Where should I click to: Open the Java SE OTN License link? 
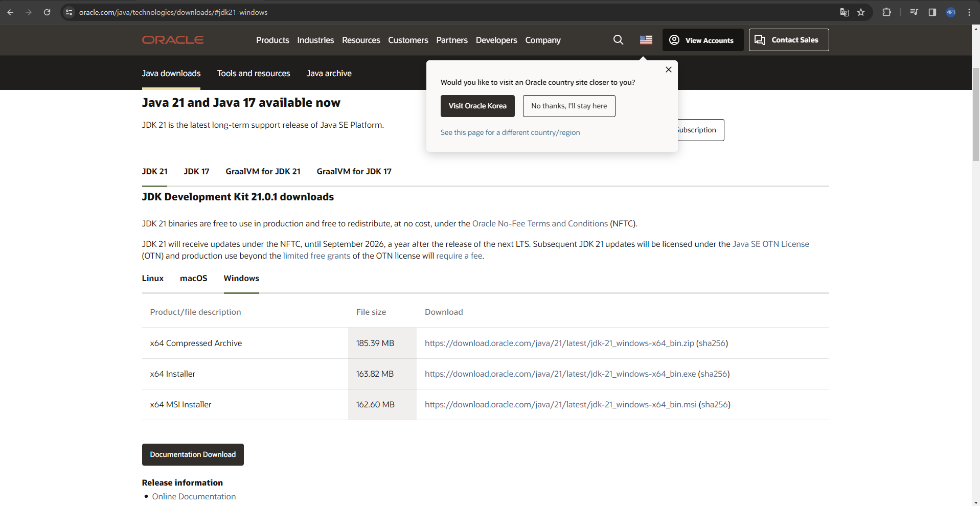pos(770,244)
